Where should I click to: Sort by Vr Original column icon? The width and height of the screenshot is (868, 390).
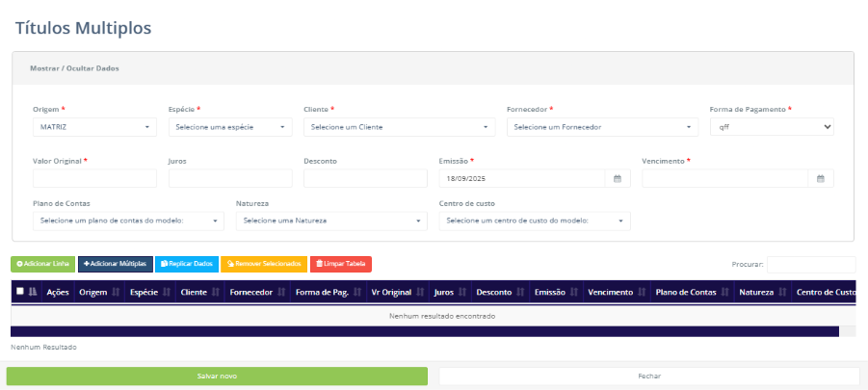coord(420,292)
